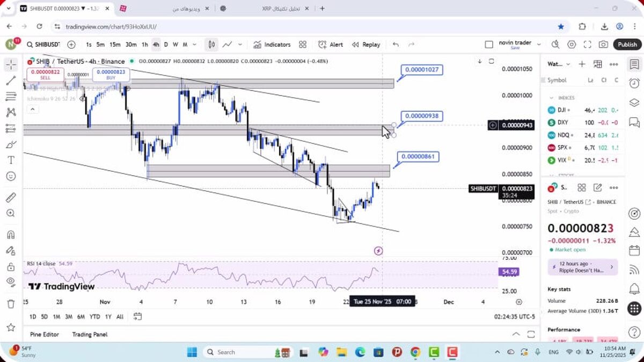
Task: Open the chart patterns tool group
Action: click(11, 113)
